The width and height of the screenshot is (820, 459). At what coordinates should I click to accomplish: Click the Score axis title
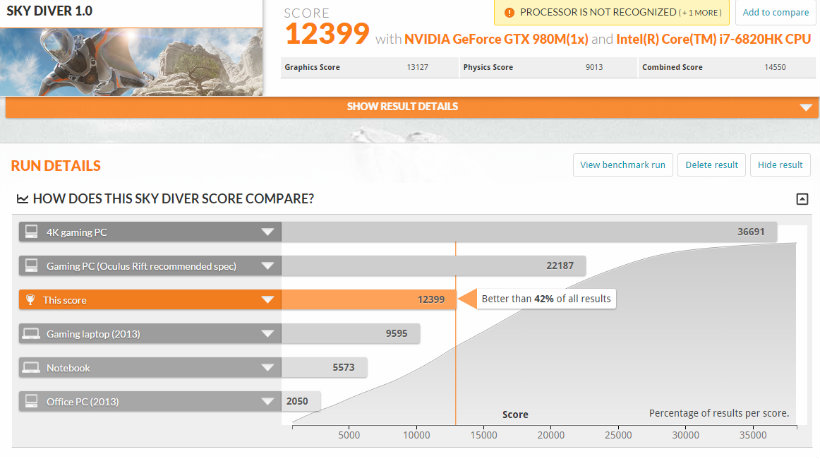pyautogui.click(x=515, y=414)
